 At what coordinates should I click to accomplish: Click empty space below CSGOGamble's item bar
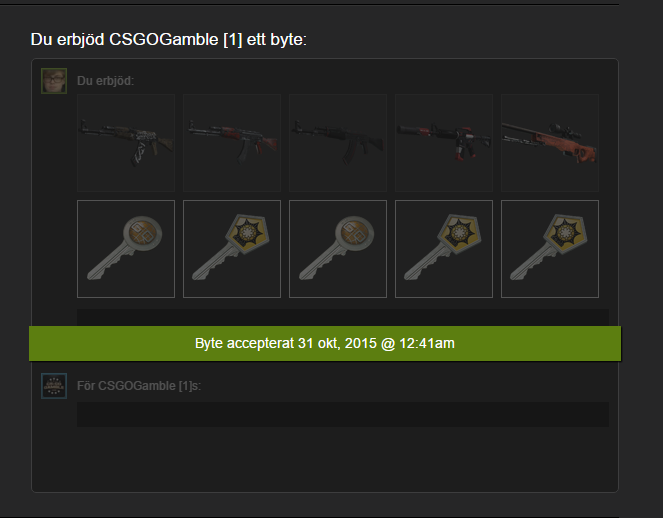click(325, 460)
